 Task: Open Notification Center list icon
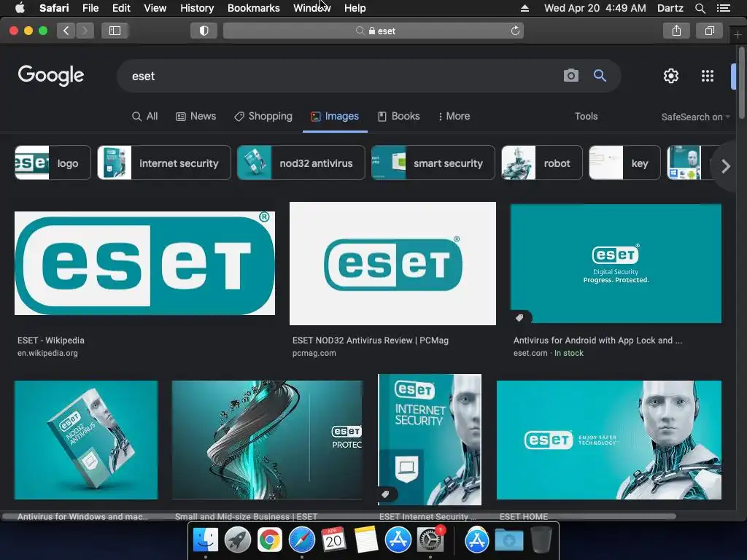pyautogui.click(x=723, y=8)
